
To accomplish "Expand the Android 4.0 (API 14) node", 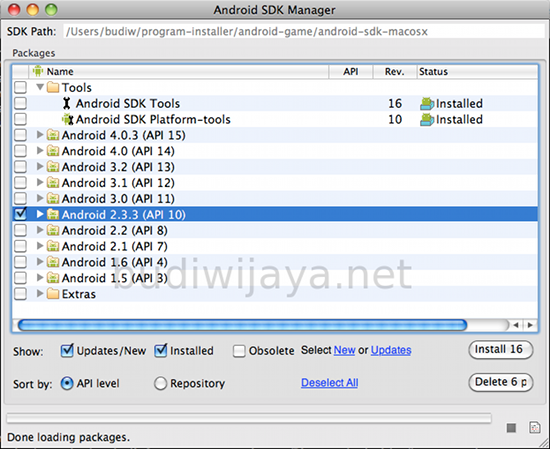I will 40,151.
